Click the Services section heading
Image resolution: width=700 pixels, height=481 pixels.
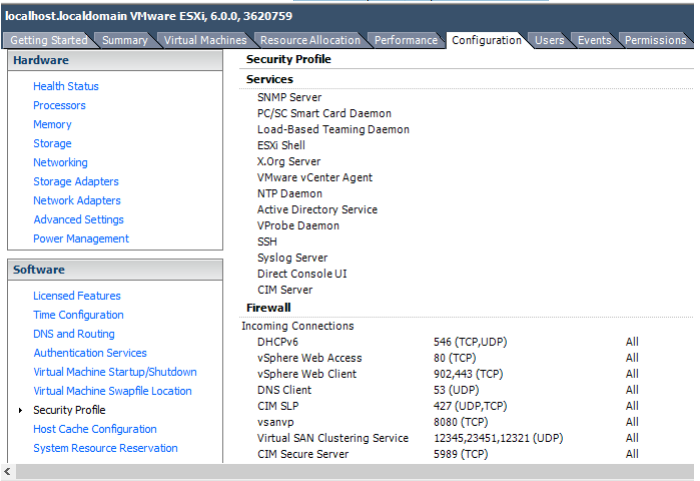point(270,79)
